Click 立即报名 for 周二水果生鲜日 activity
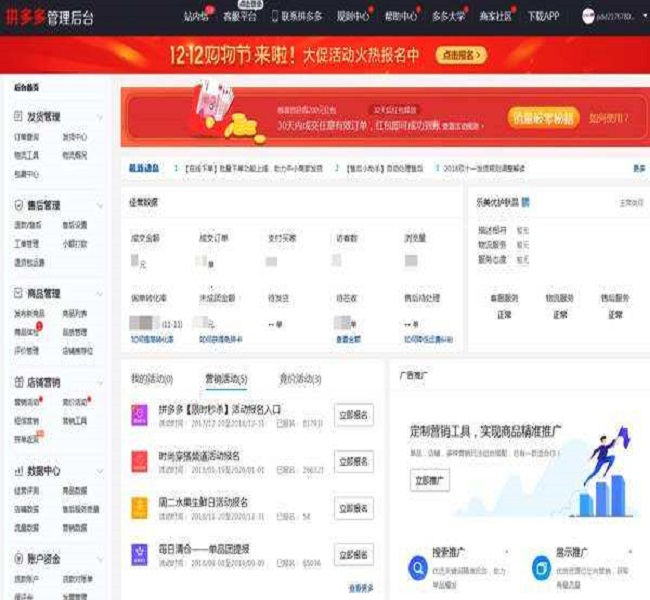The image size is (650, 600). [354, 508]
